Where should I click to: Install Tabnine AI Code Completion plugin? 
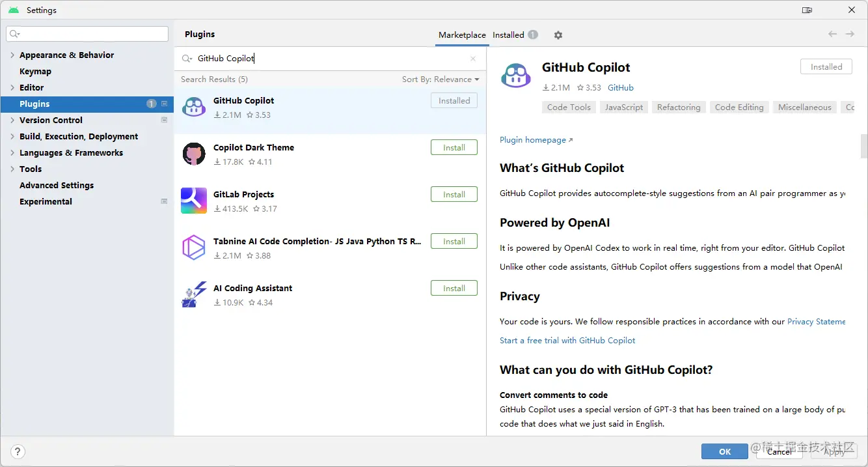point(454,241)
